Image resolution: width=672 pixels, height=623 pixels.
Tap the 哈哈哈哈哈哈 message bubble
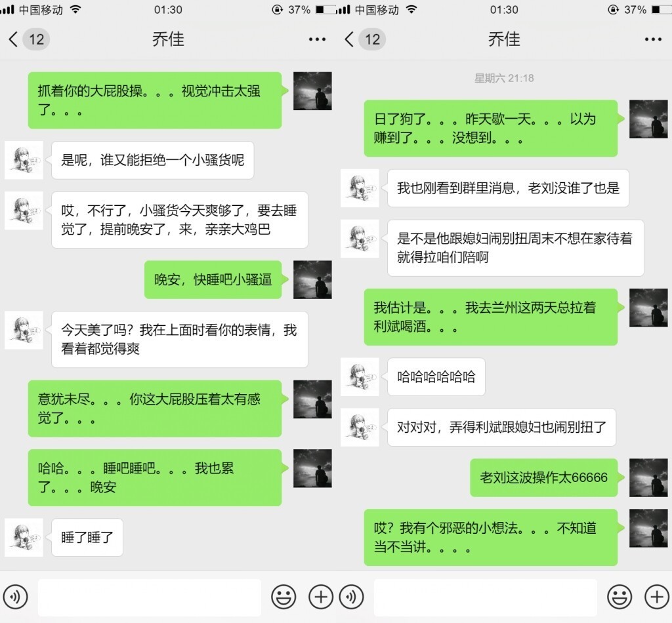436,377
